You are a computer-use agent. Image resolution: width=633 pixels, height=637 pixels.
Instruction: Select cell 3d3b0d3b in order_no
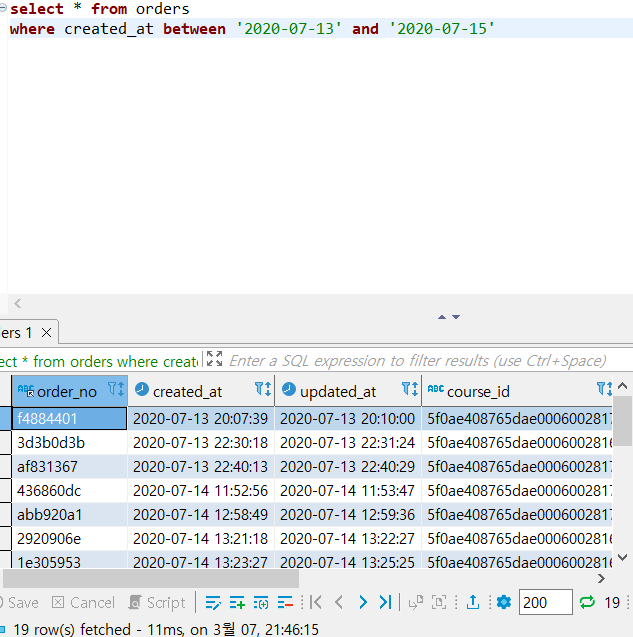pyautogui.click(x=69, y=442)
